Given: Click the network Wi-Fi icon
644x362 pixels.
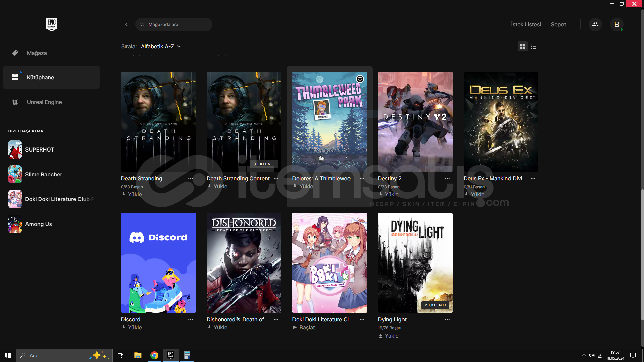Looking at the screenshot, I should [x=600, y=355].
